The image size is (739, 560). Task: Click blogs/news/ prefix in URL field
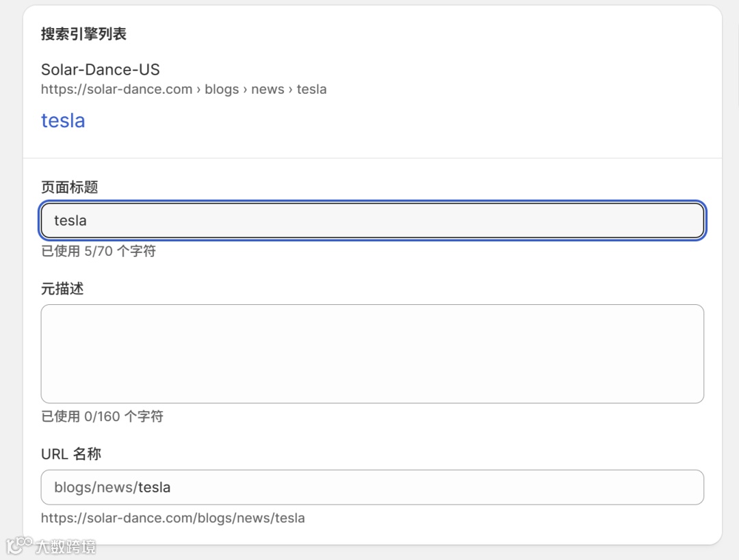(x=95, y=488)
